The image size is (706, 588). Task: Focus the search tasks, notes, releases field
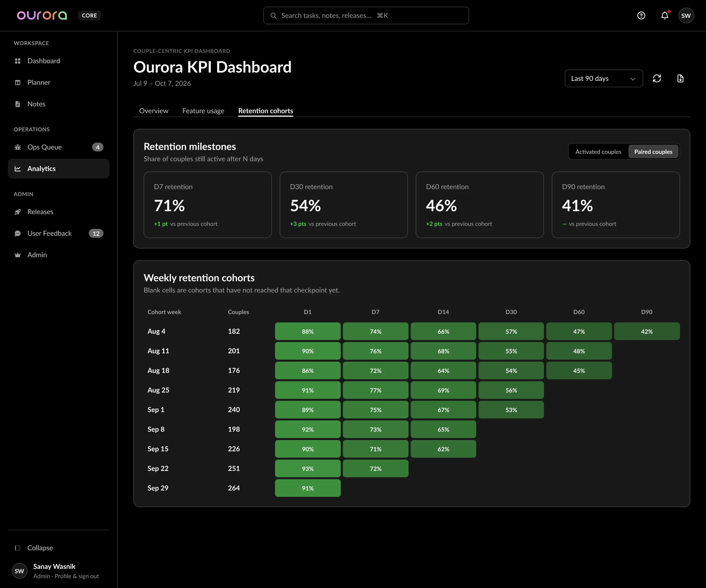(x=366, y=16)
